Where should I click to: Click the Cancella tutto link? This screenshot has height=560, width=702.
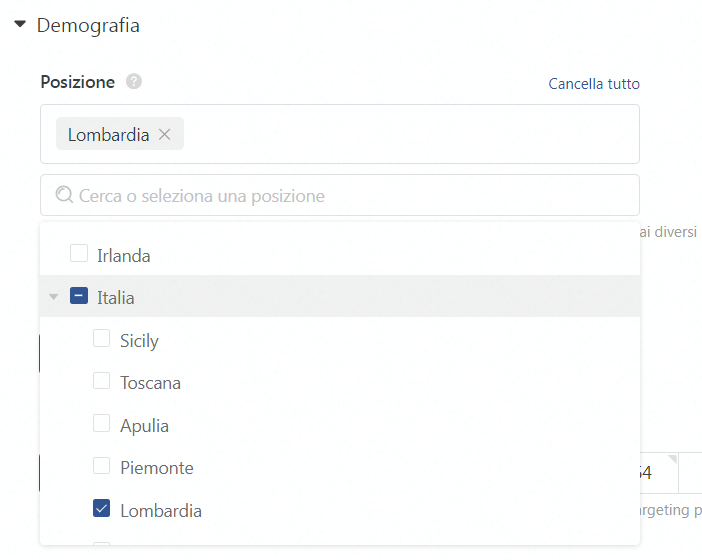(594, 84)
